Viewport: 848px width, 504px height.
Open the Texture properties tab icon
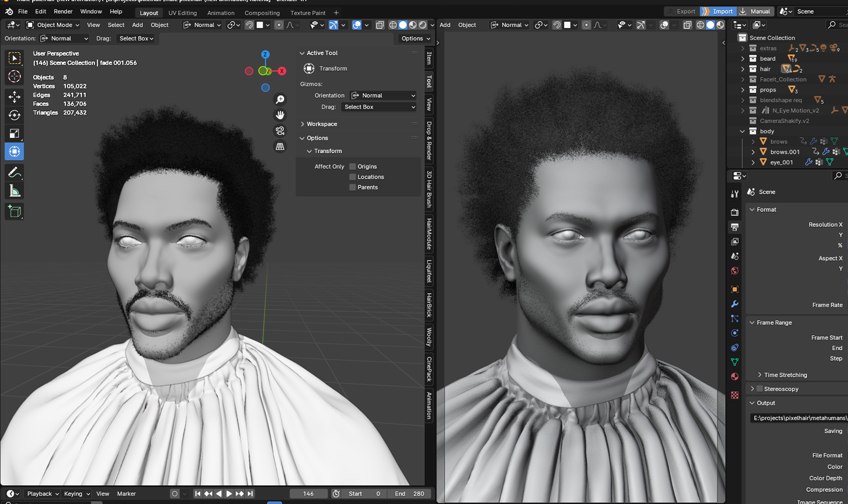[735, 395]
